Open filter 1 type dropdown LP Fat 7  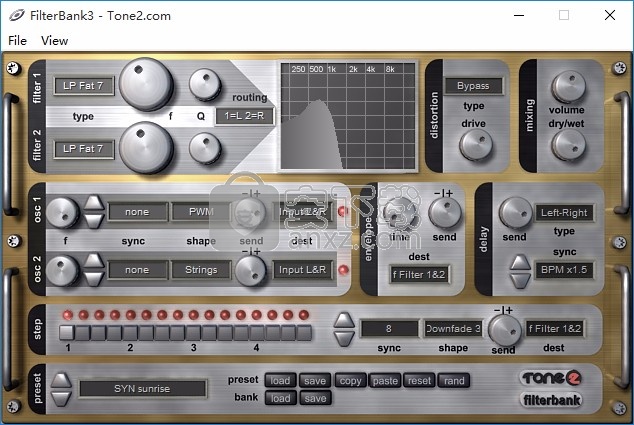[x=83, y=86]
